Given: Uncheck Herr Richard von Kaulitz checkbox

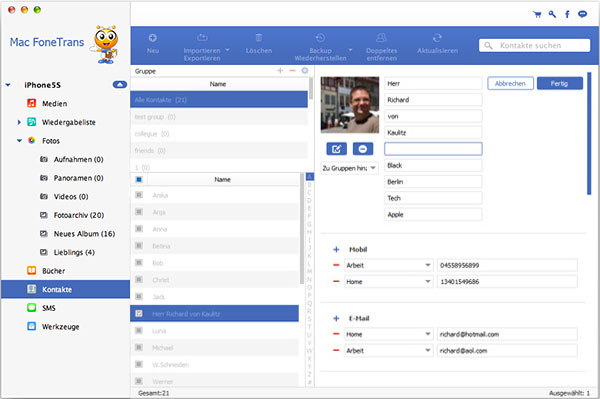Looking at the screenshot, I should (139, 314).
